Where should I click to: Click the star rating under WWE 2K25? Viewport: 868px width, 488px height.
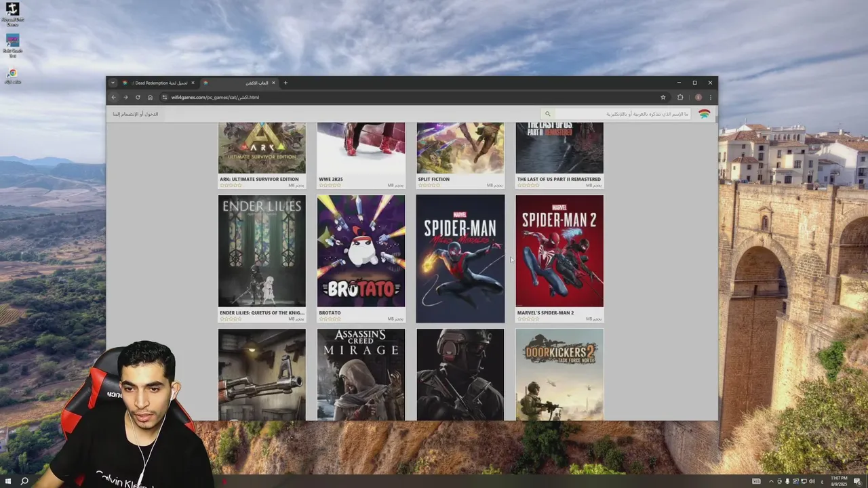click(330, 185)
